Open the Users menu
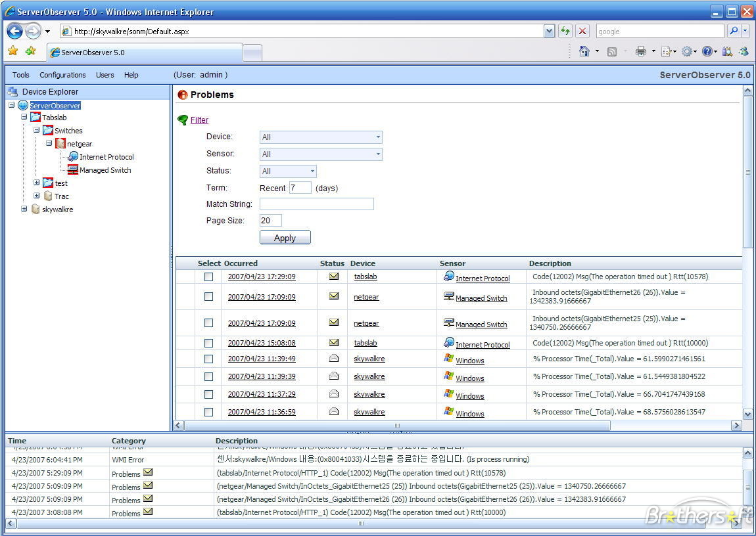 105,75
